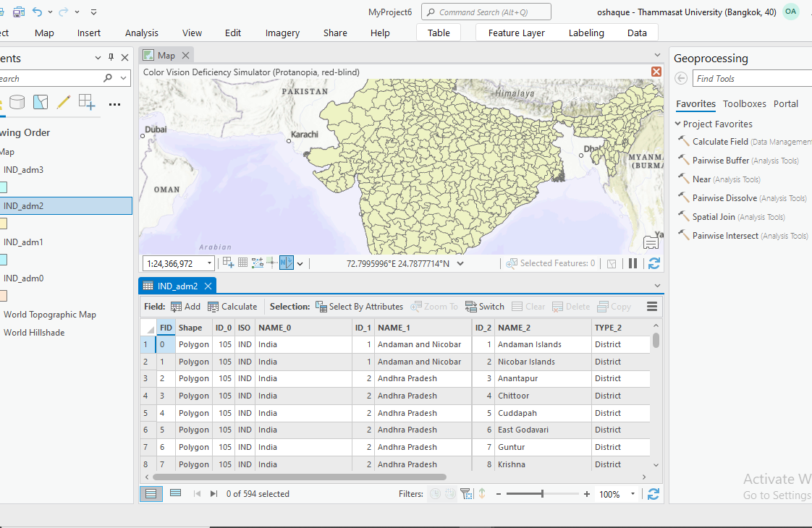Open the Imagery ribbon tab
Screen dimensions: 812x528
click(282, 33)
